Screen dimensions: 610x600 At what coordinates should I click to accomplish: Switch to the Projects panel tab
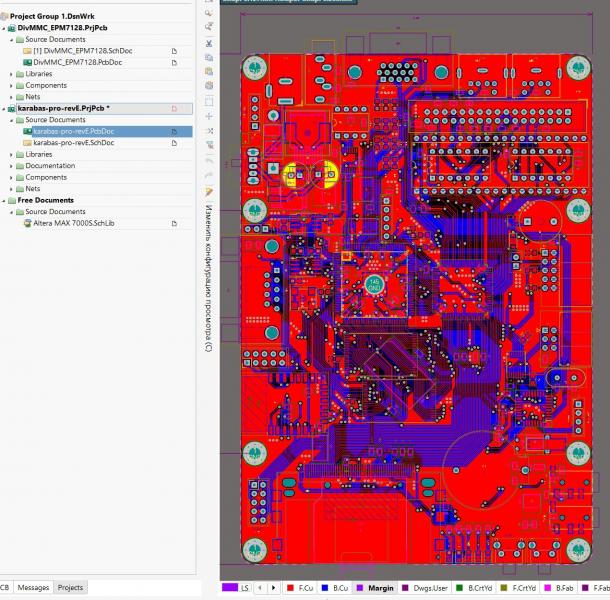pos(70,587)
